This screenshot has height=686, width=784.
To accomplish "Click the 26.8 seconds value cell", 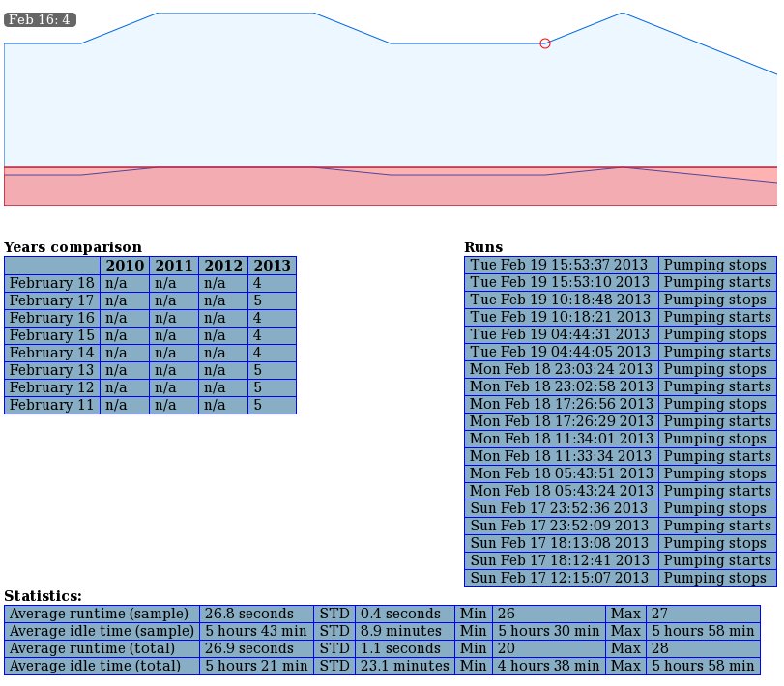I will 256,614.
